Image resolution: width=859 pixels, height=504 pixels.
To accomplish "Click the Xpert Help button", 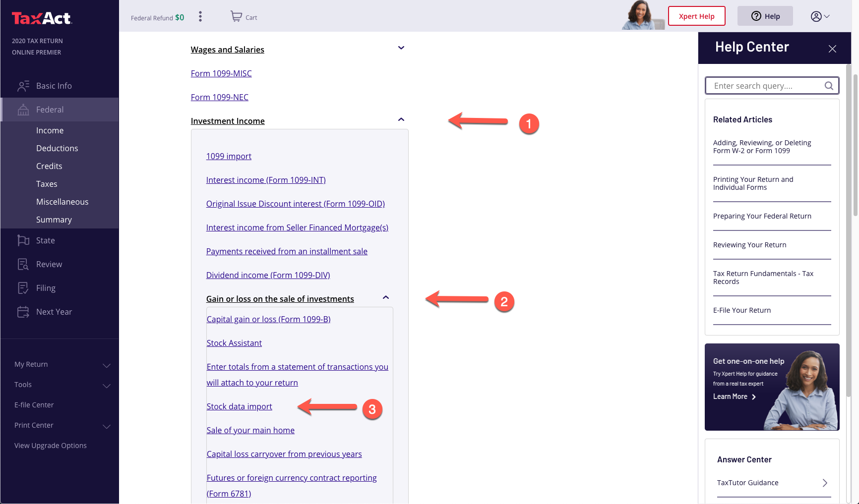I will coord(697,16).
